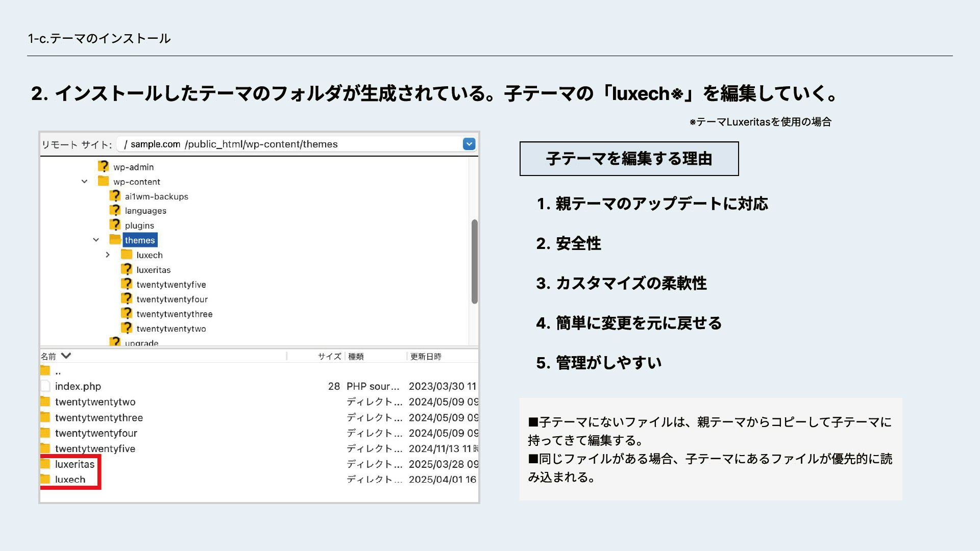This screenshot has width=980, height=551.
Task: Open the remote site path dropdown
Action: coord(469,144)
